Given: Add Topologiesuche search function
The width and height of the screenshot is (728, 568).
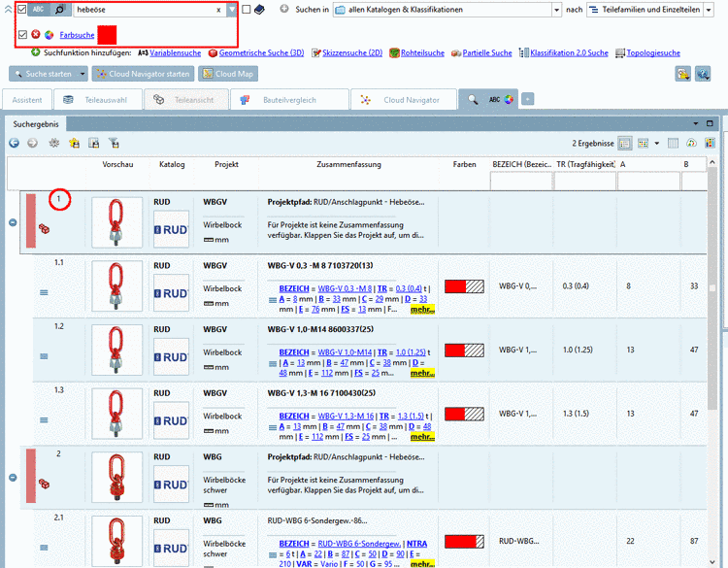Looking at the screenshot, I should tap(653, 53).
